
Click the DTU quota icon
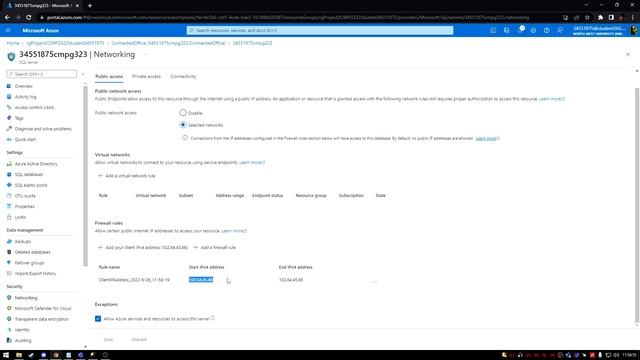tap(9, 196)
